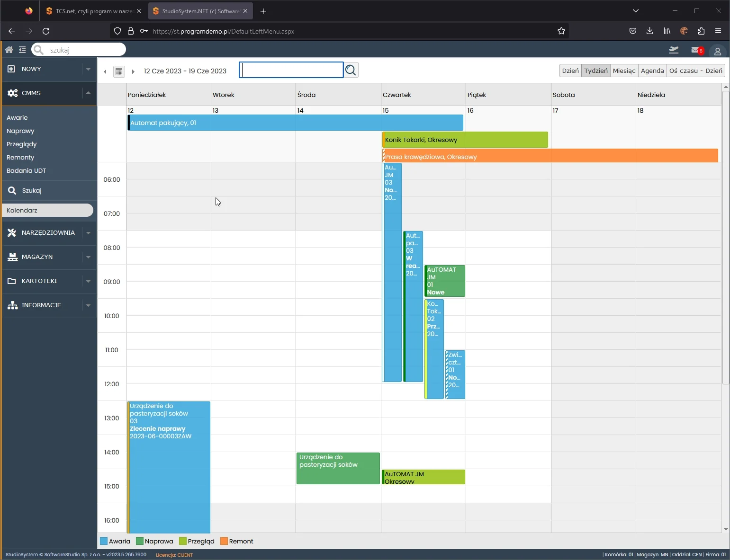
Task: Bookmark page with the star icon
Action: [x=561, y=31]
